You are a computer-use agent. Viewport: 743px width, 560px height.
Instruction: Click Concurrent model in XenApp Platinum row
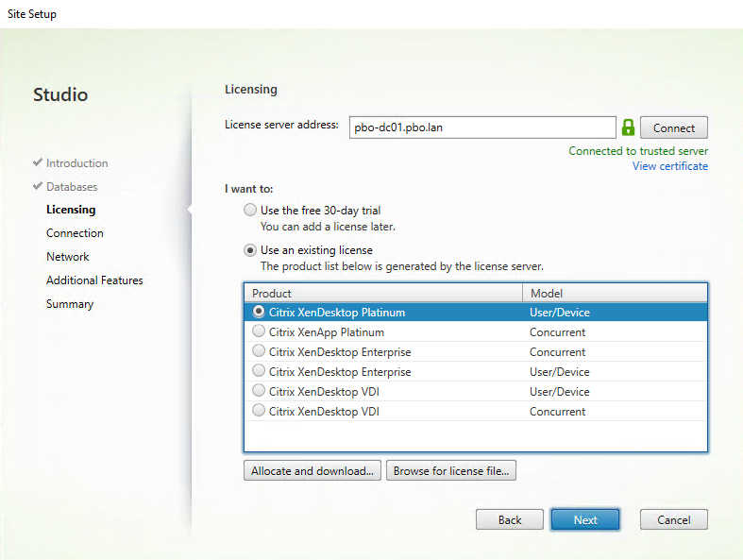click(x=557, y=331)
